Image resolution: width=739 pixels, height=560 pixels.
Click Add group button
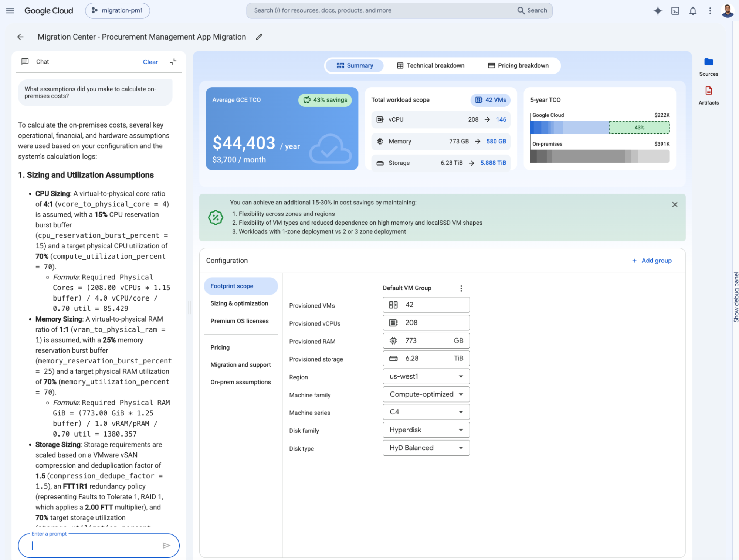tap(652, 261)
